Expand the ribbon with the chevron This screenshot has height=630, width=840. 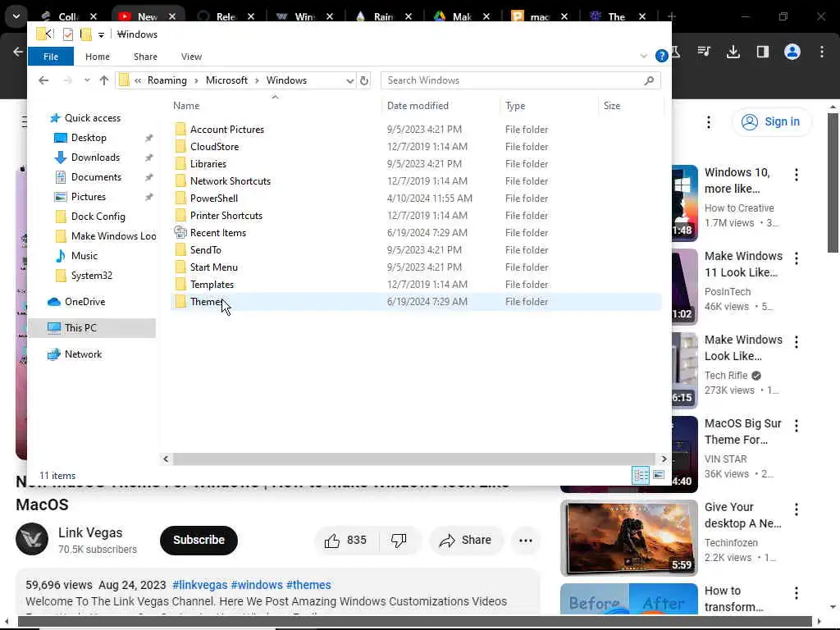[x=643, y=56]
